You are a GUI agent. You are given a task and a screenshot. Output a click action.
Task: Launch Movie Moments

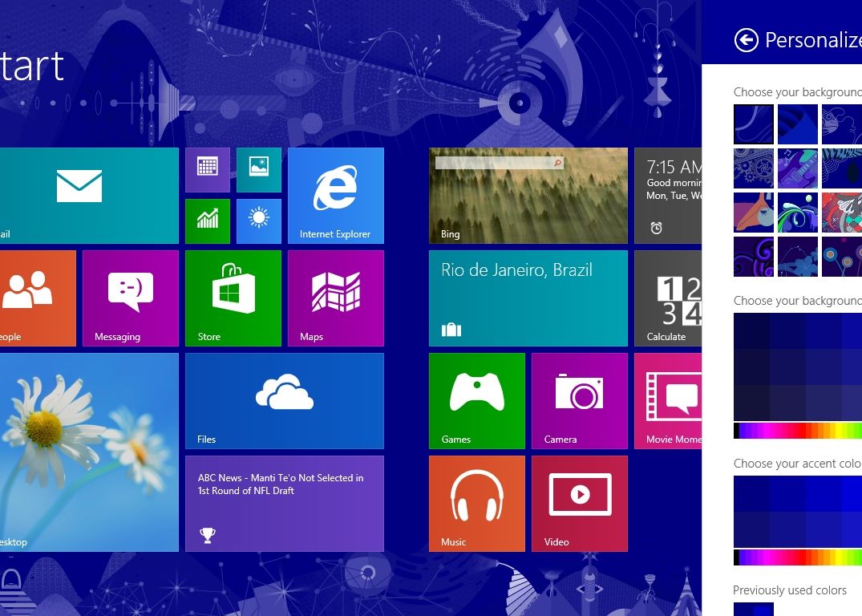670,400
